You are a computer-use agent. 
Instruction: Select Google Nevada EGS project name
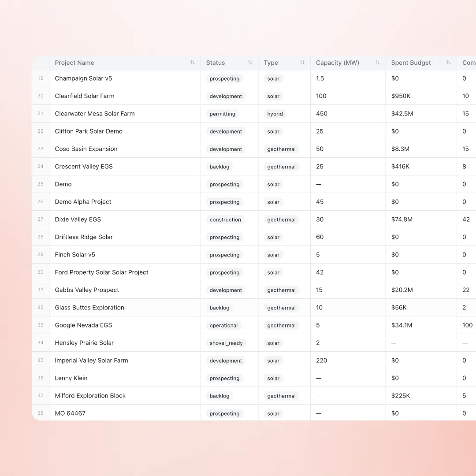point(83,325)
